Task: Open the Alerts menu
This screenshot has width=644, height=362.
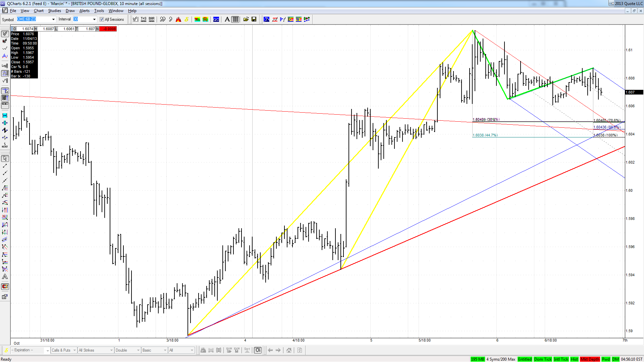Action: pyautogui.click(x=85, y=11)
